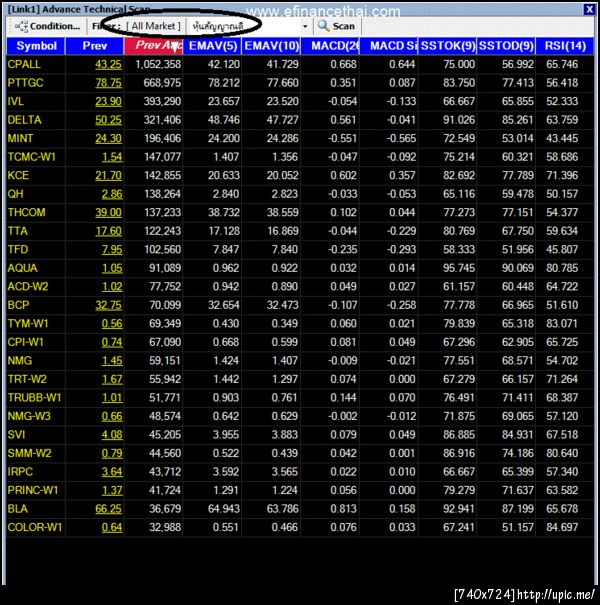Viewport: 600px width, 605px height.
Task: Select the KCE symbol
Action: [x=18, y=176]
